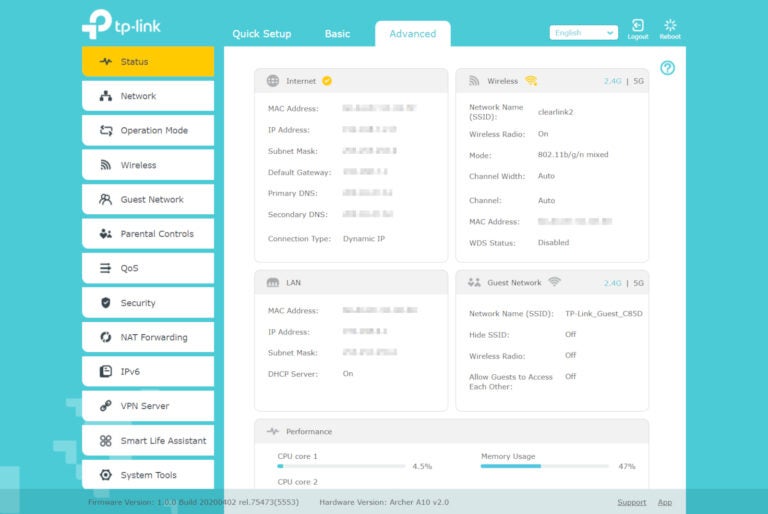Open Parental Controls from sidebar
768x514 pixels.
[x=148, y=234]
